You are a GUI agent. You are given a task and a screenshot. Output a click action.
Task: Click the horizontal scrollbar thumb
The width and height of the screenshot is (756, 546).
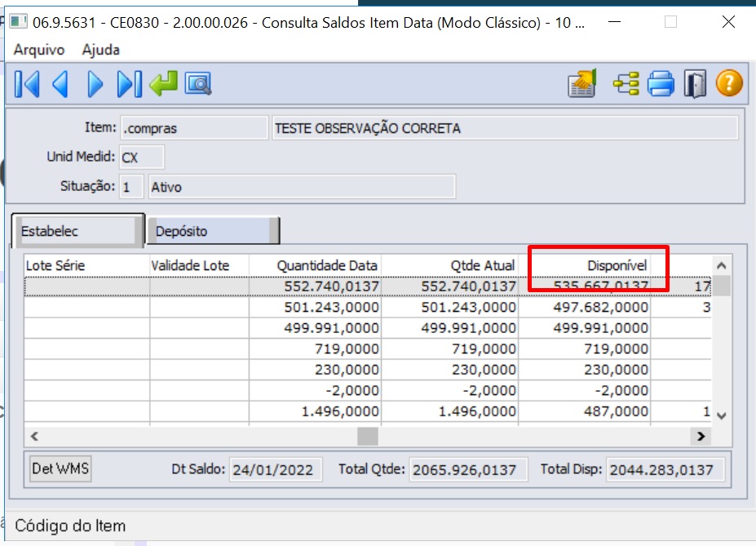367,436
